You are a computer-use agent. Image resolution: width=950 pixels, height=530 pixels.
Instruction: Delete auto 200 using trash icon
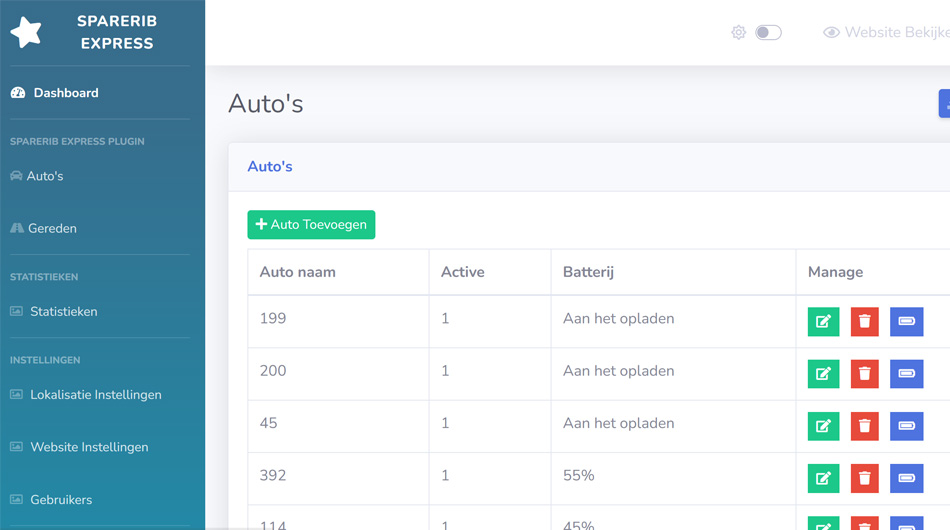coord(865,374)
